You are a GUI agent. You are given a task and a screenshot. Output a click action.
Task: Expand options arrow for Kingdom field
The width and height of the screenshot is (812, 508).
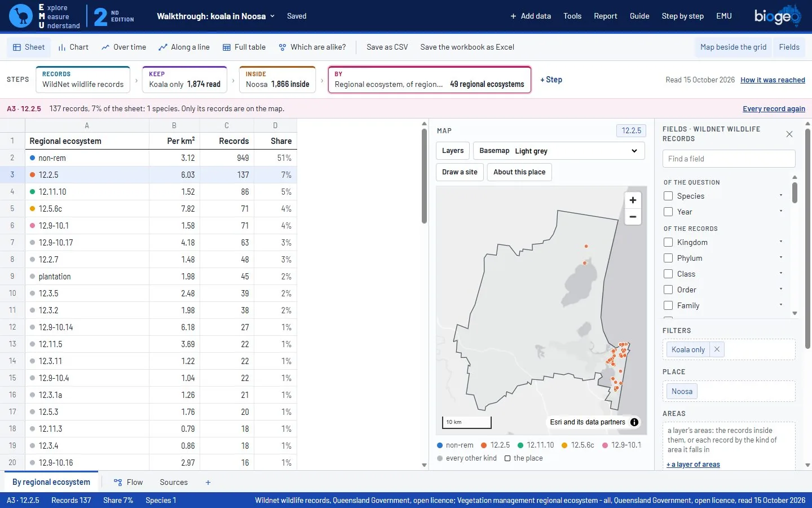(781, 242)
